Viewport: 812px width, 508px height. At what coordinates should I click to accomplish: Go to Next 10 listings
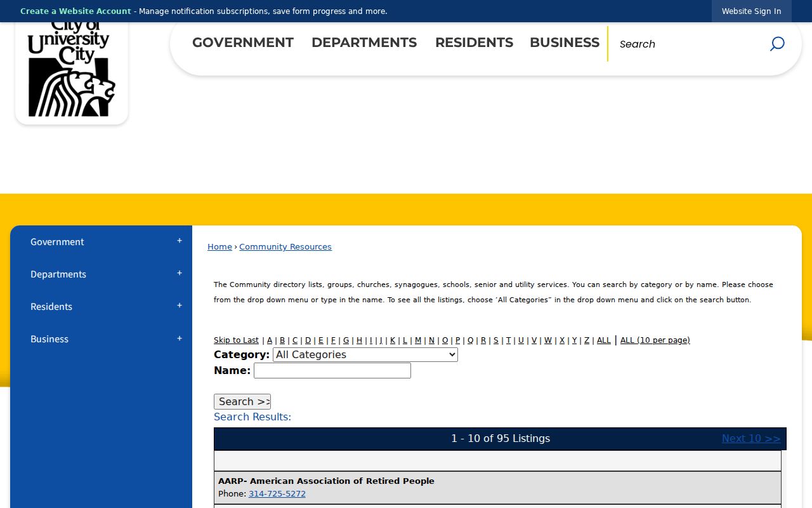(751, 439)
